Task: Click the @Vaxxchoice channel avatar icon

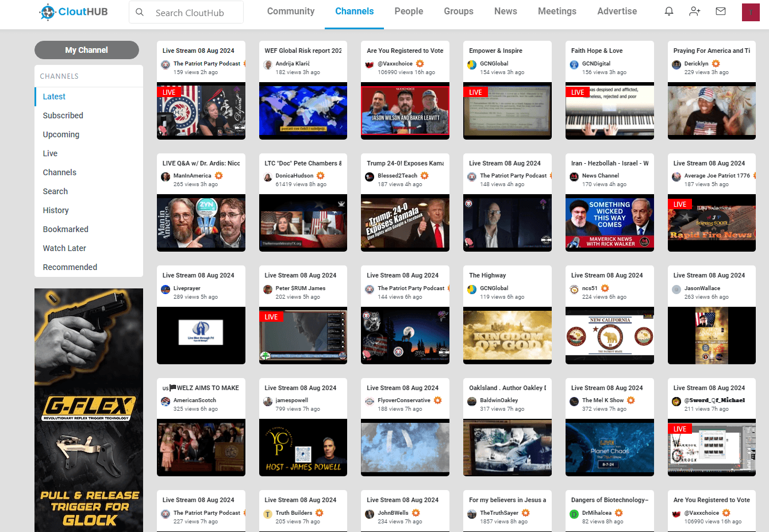Action: 370,64
